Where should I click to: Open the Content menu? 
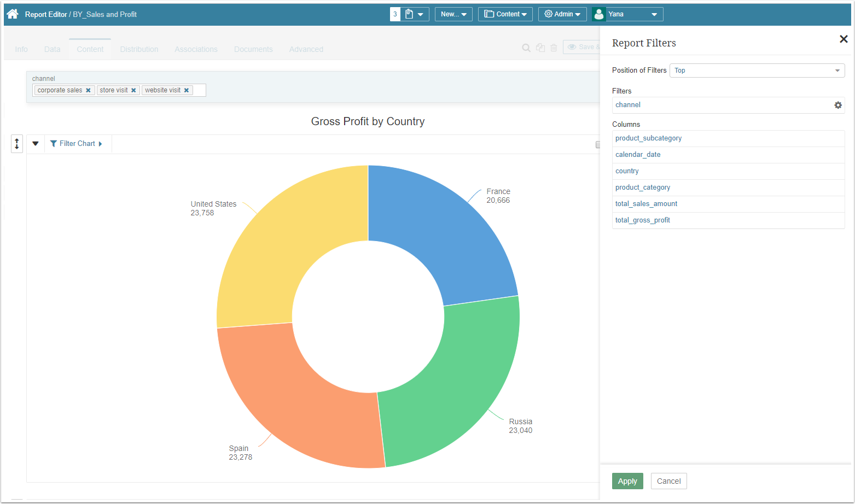tap(505, 14)
